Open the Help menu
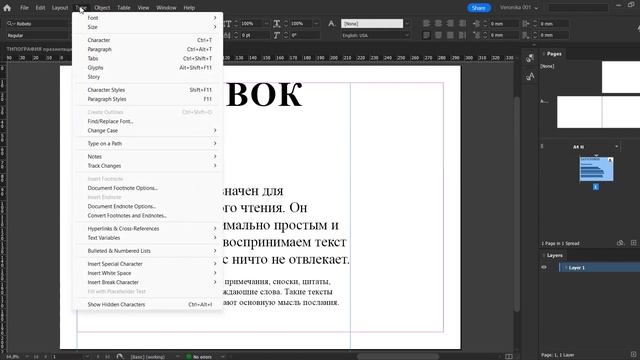Image resolution: width=640 pixels, height=360 pixels. [189, 8]
